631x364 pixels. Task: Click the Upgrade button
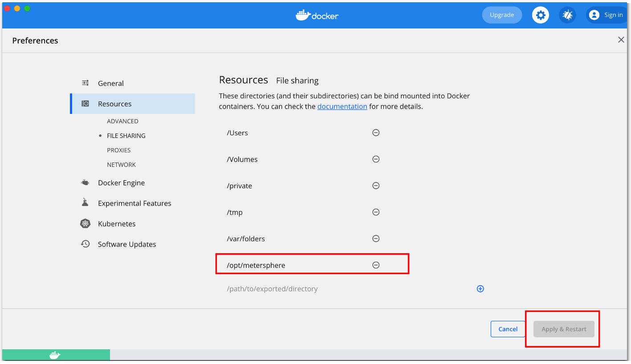(x=502, y=15)
